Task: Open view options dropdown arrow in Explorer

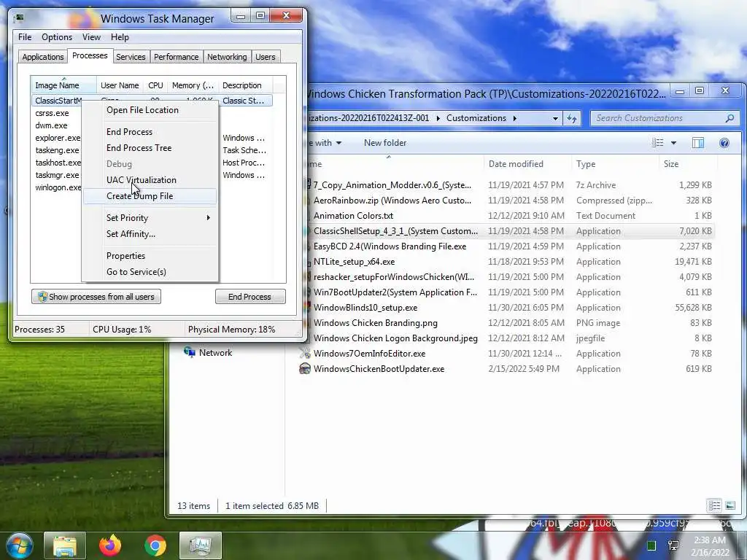Action: coord(673,143)
